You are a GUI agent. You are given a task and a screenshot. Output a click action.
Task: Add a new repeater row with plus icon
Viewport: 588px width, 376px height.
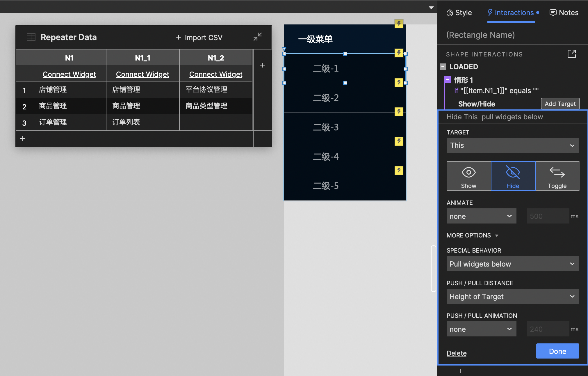tap(23, 139)
